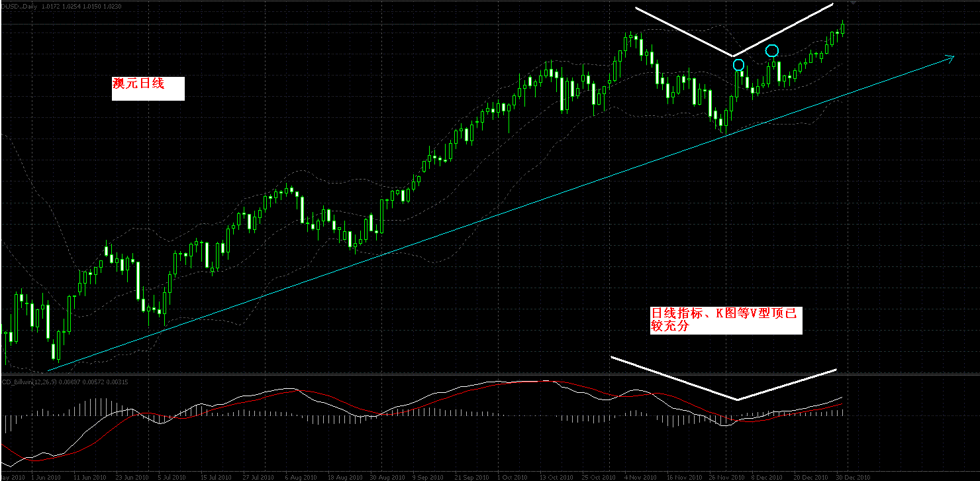Click the "16 Nov 2010" date label
The image size is (980, 481).
pyautogui.click(x=684, y=477)
